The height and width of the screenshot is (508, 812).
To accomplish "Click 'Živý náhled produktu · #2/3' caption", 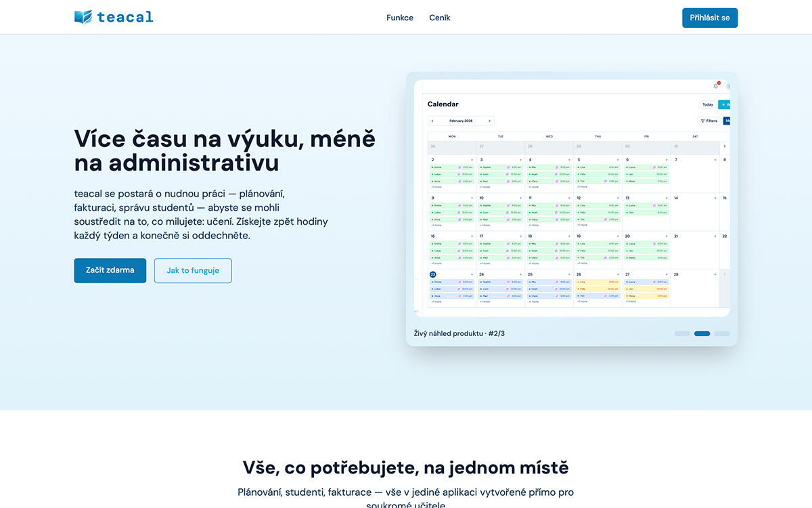I will (x=459, y=333).
